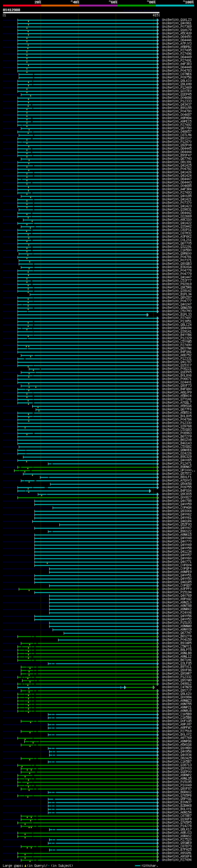Open hit UniRef100_A7PJV3
Screen dimensions: 197x868
(177, 43)
